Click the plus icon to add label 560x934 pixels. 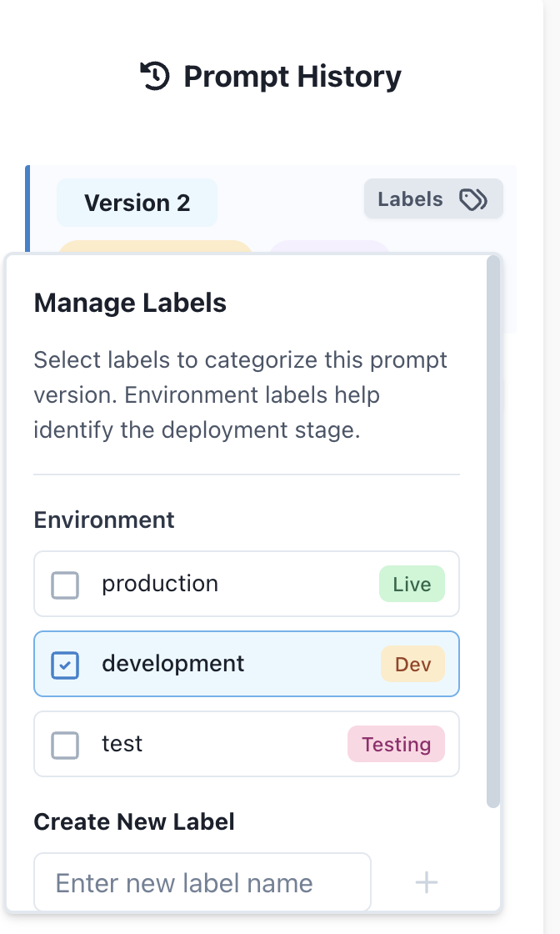point(427,882)
